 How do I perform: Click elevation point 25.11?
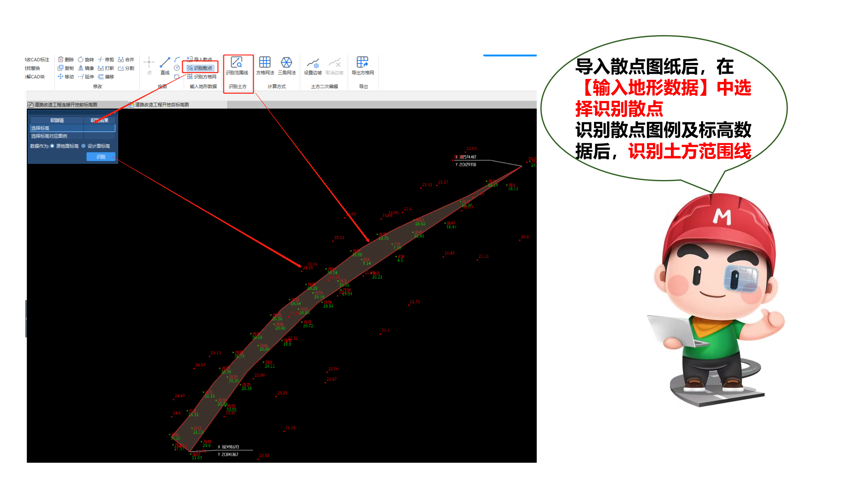(x=339, y=238)
